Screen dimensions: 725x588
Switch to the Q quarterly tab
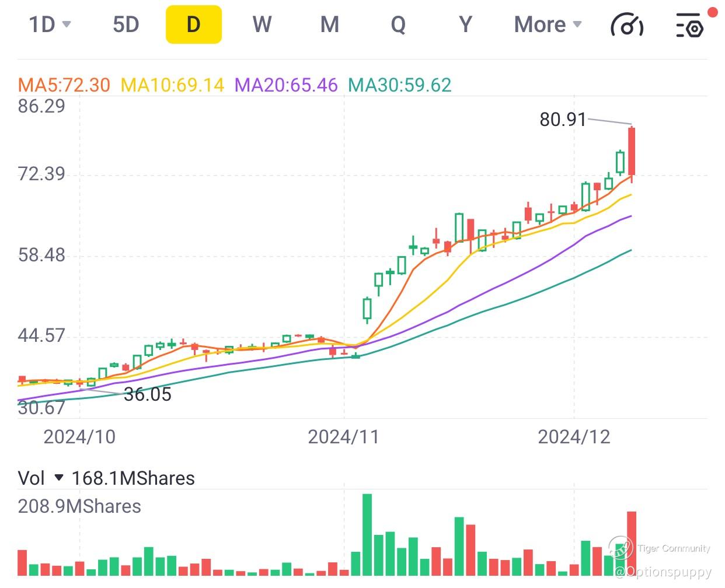(398, 24)
